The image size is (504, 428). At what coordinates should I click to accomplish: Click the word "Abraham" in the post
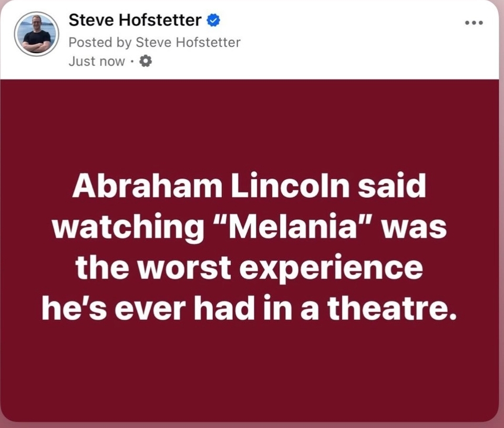point(143,188)
